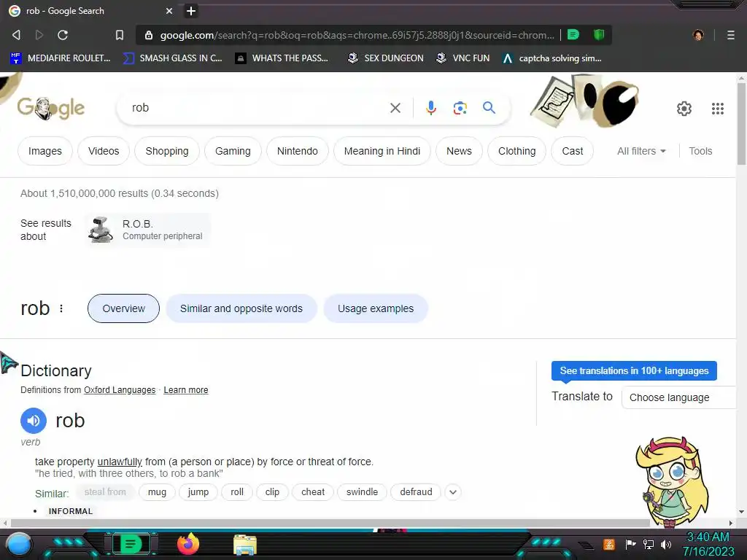Clear the search box with the X icon
Image resolution: width=747 pixels, height=560 pixels.
coord(395,108)
